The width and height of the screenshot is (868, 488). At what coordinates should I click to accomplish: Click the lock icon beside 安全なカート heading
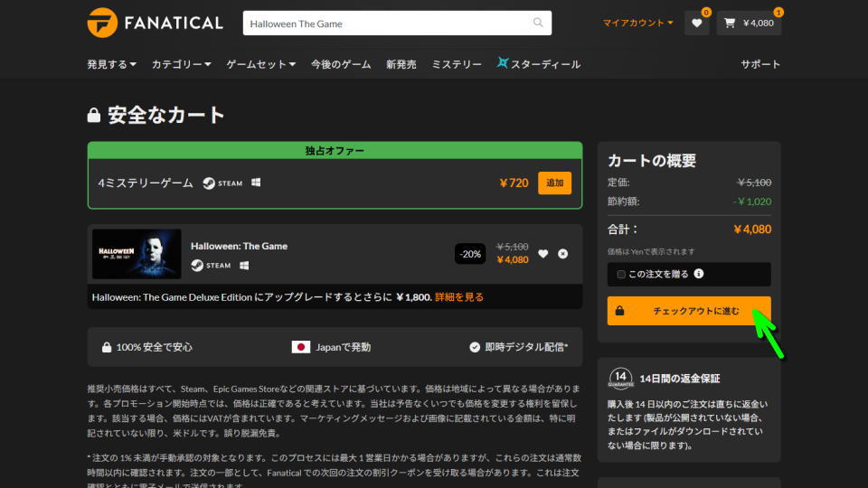93,115
